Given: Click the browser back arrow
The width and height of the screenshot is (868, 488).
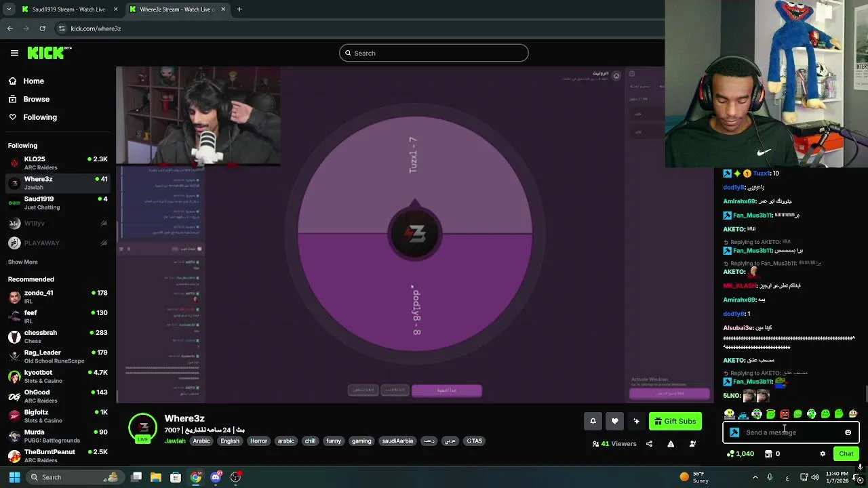Looking at the screenshot, I should 10,28.
